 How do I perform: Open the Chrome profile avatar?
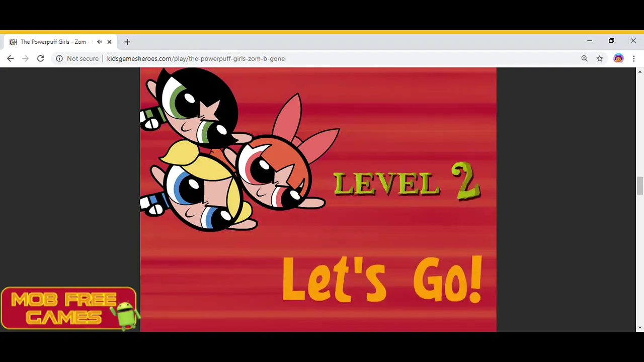[618, 58]
